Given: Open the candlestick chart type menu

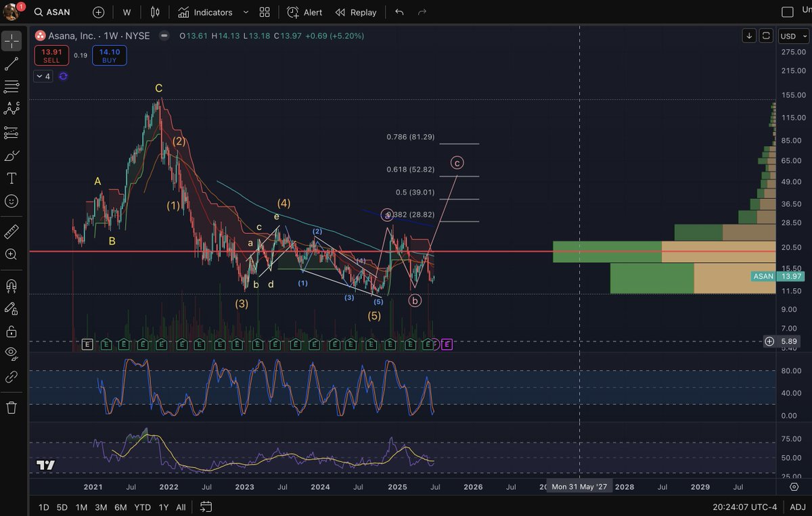Looking at the screenshot, I should (156, 12).
